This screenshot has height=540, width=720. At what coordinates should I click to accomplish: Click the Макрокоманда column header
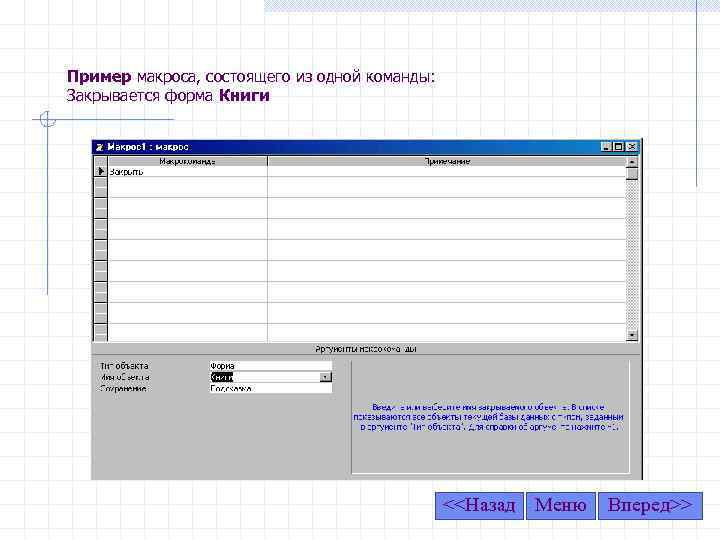pyautogui.click(x=187, y=161)
